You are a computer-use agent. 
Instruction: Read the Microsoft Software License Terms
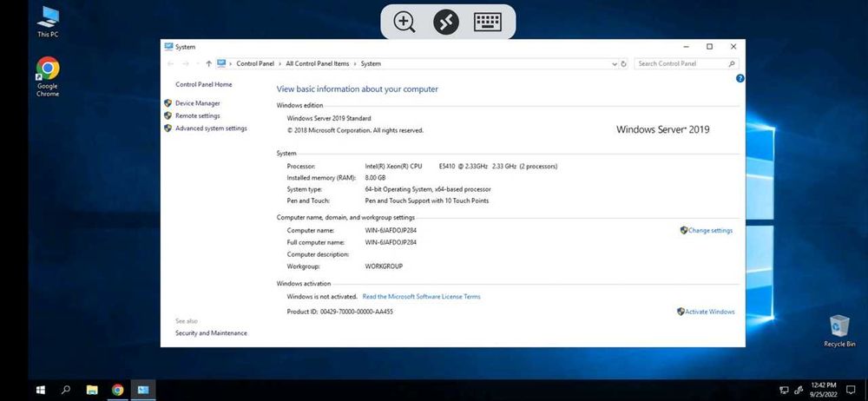coord(421,296)
